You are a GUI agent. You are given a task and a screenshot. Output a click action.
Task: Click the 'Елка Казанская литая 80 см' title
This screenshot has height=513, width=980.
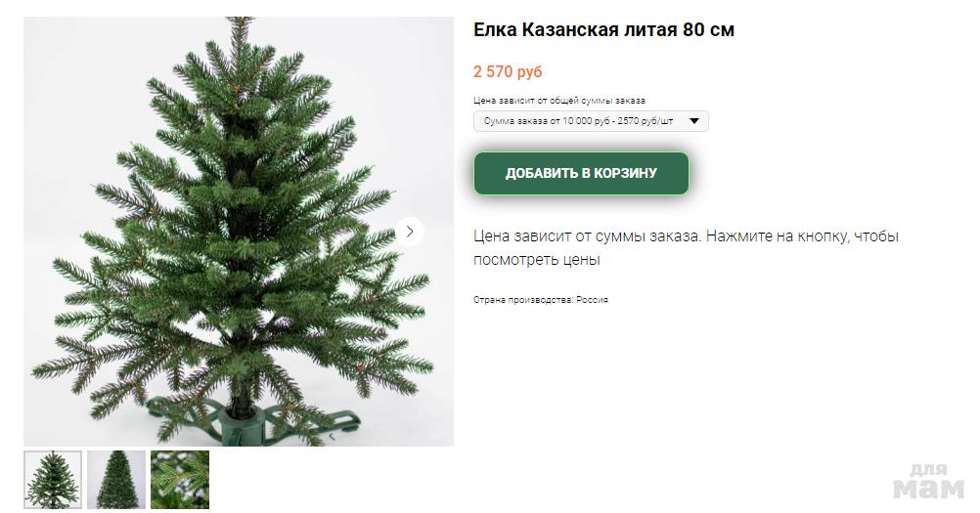pyautogui.click(x=603, y=29)
